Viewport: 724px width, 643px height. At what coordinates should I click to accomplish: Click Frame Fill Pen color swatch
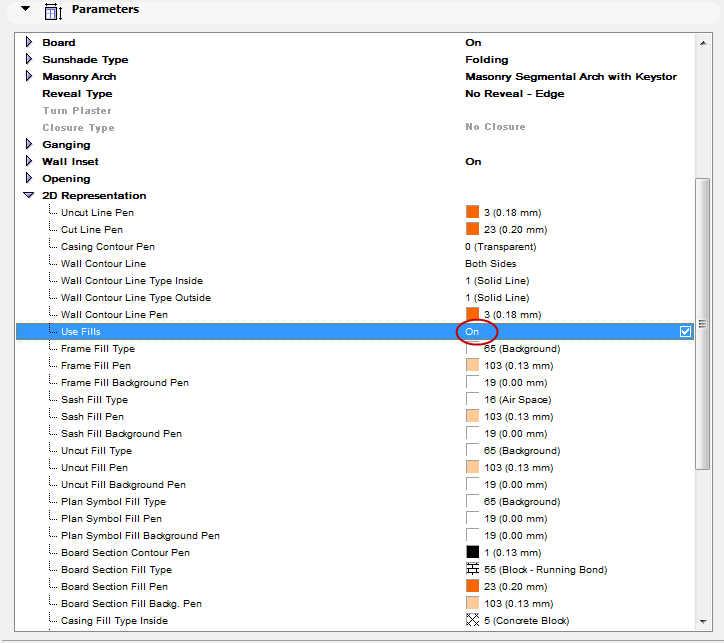[x=473, y=366]
